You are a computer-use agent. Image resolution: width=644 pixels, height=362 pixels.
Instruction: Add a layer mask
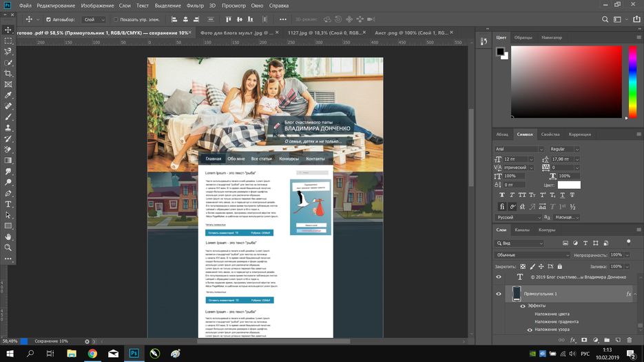click(584, 340)
